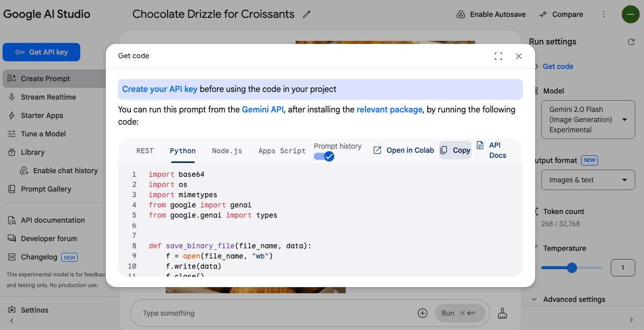Click the reset run settings icon
This screenshot has width=644, height=330.
631,42
